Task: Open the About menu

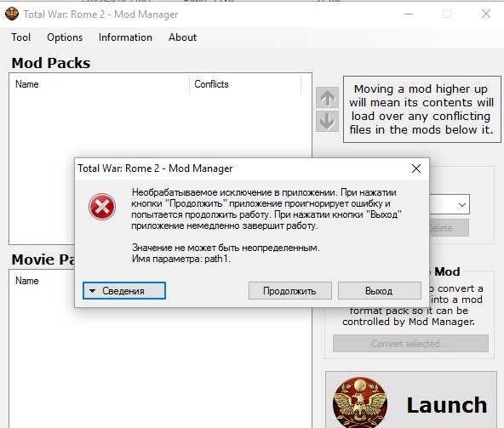Action: point(182,37)
